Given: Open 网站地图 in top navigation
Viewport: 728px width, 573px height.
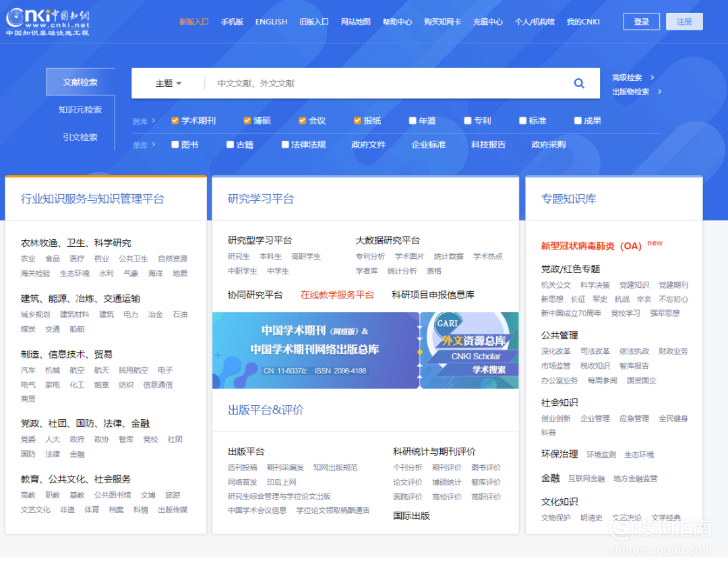Looking at the screenshot, I should click(x=356, y=22).
